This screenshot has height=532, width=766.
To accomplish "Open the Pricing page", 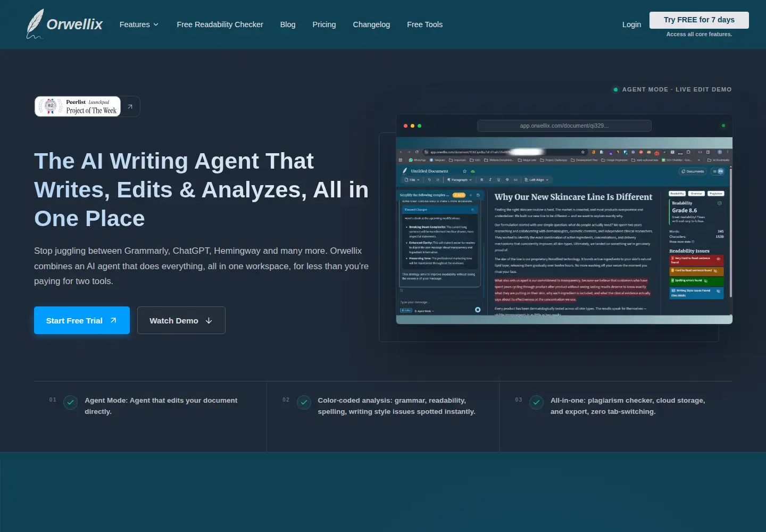I will (x=324, y=24).
